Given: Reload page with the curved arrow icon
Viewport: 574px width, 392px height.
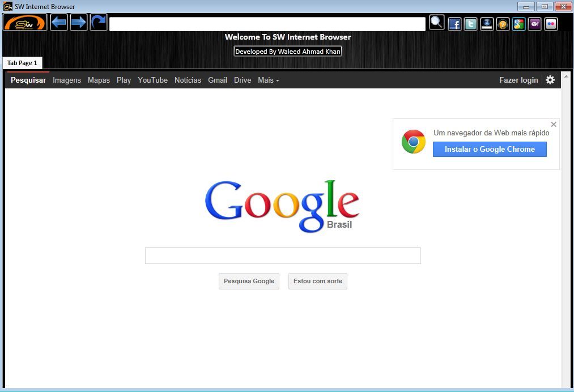Looking at the screenshot, I should click(99, 23).
